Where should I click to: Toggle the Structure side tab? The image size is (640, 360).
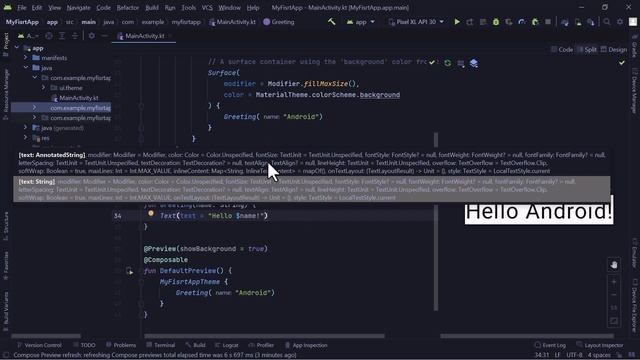(6, 227)
